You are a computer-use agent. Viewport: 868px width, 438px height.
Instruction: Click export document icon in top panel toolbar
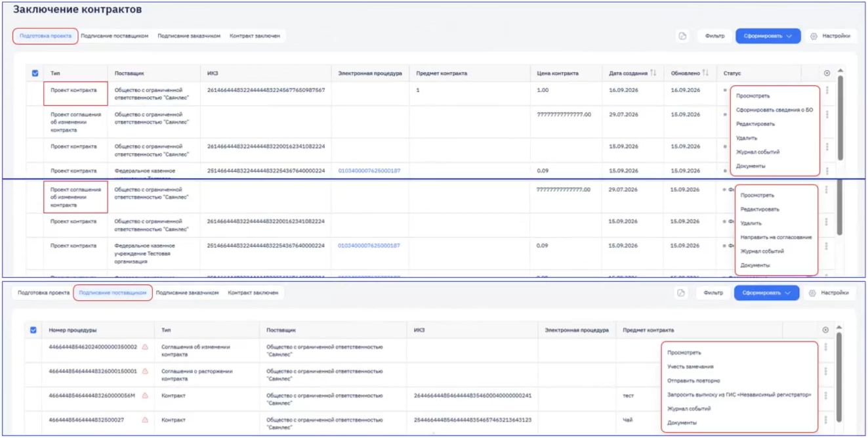point(682,36)
